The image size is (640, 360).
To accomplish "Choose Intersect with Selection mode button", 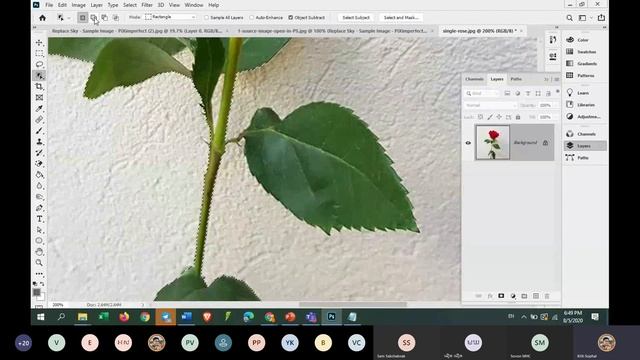I will [x=116, y=18].
